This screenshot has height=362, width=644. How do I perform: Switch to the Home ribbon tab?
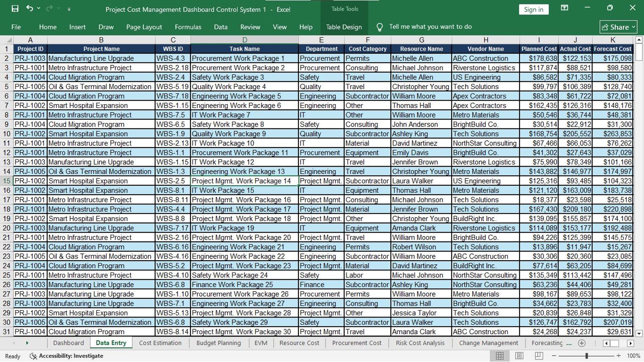(47, 27)
